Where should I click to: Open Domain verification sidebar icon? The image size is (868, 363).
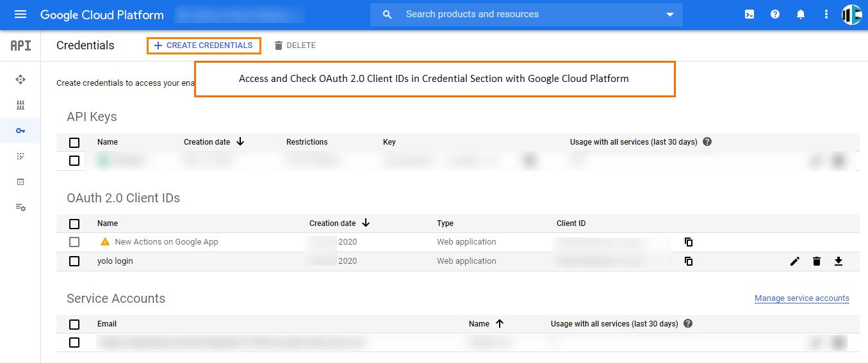20,182
